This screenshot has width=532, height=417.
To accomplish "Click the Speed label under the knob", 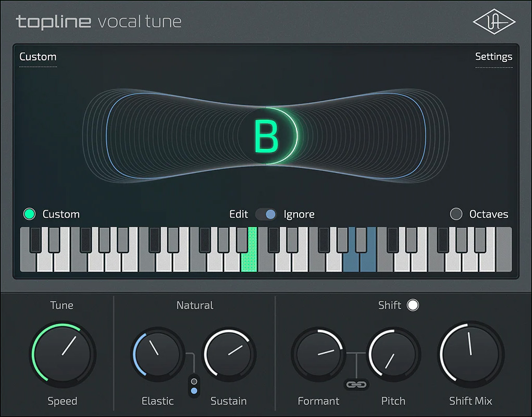I will [x=63, y=401].
